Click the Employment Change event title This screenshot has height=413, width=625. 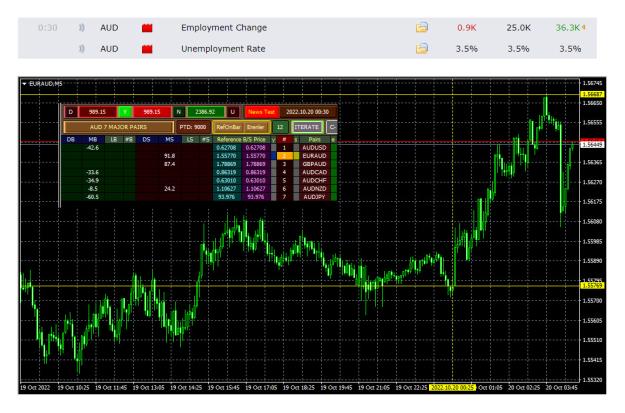[x=224, y=28]
